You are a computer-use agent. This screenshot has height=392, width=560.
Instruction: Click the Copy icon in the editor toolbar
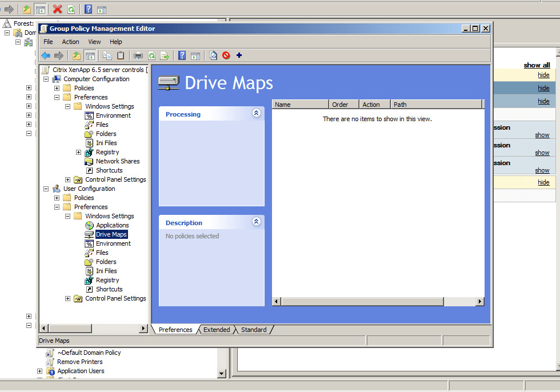click(x=107, y=55)
